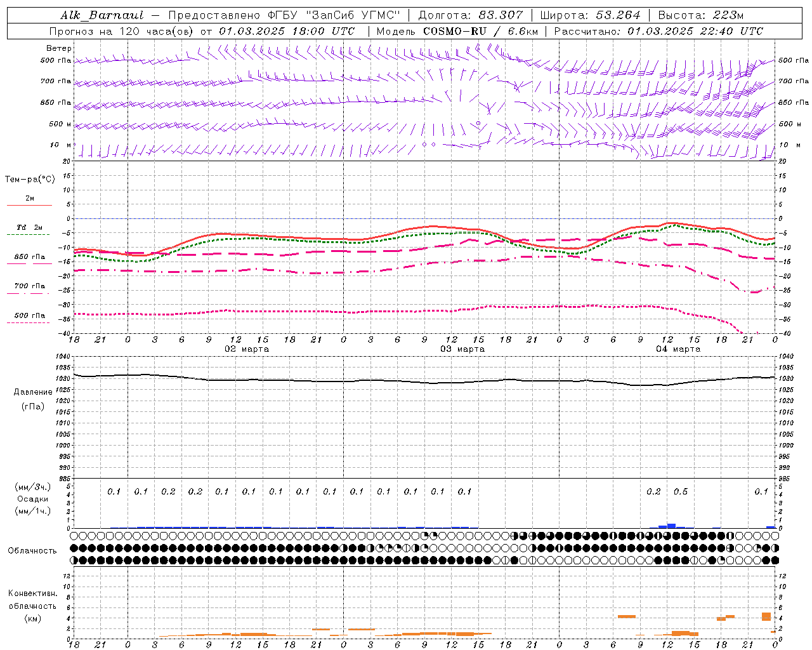Screen dimensions: 812x650
Task: Click the '(гПа)' pressure unit label
Action: tap(33, 407)
